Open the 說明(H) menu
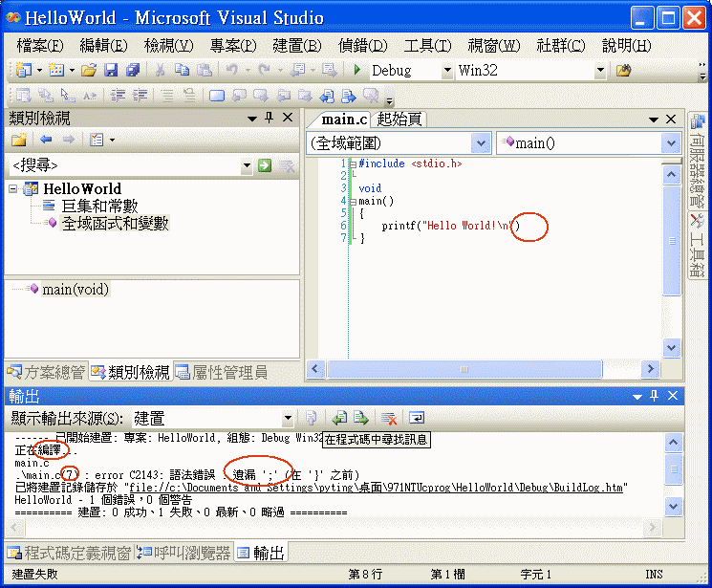This screenshot has width=712, height=588. click(x=626, y=46)
